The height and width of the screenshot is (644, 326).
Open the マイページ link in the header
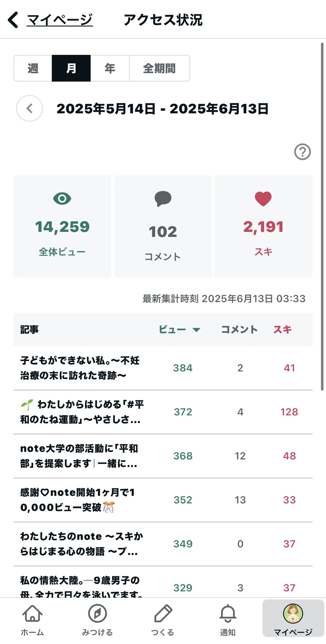pos(59,20)
